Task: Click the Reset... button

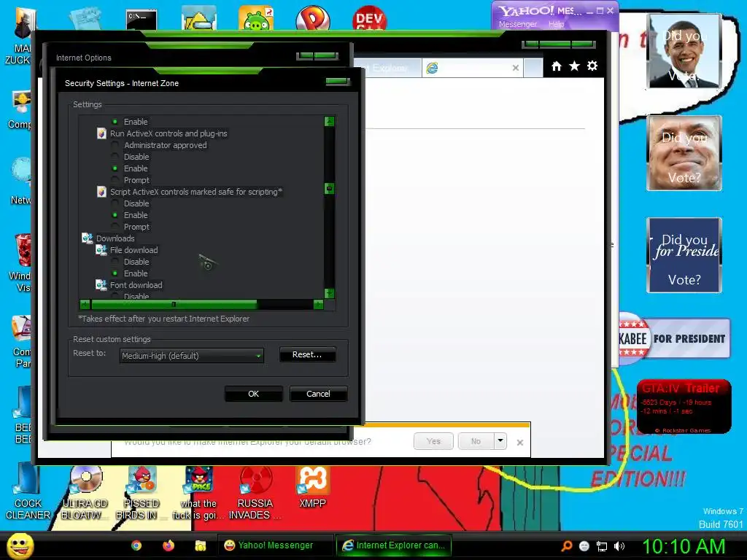Action: pyautogui.click(x=307, y=355)
